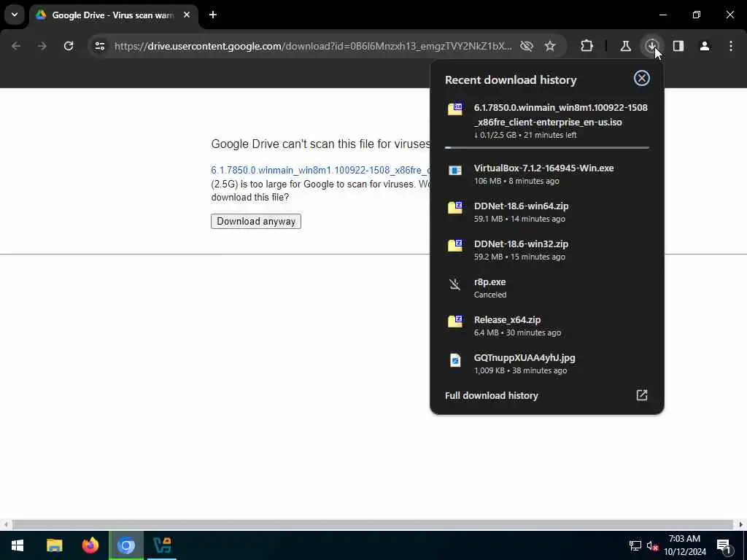The width and height of the screenshot is (747, 560).
Task: Open Release_x64.zip download
Action: (547, 326)
